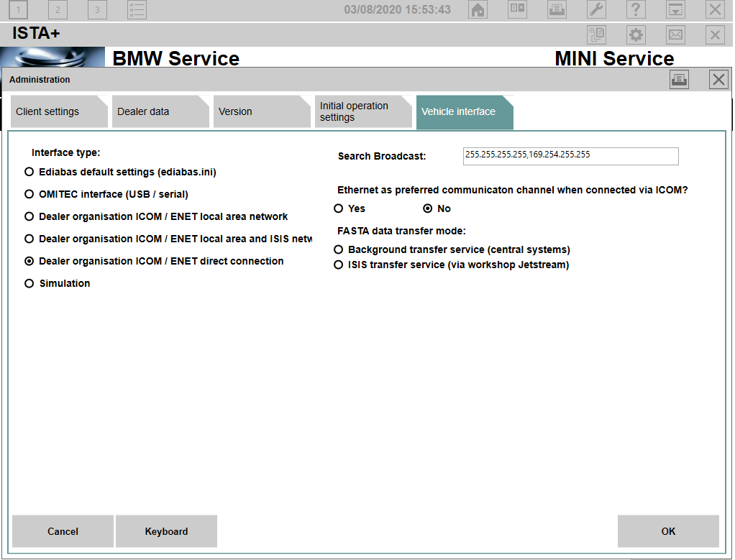Image resolution: width=735 pixels, height=560 pixels.
Task: Open the ISTA+ gear settings icon
Action: (636, 35)
